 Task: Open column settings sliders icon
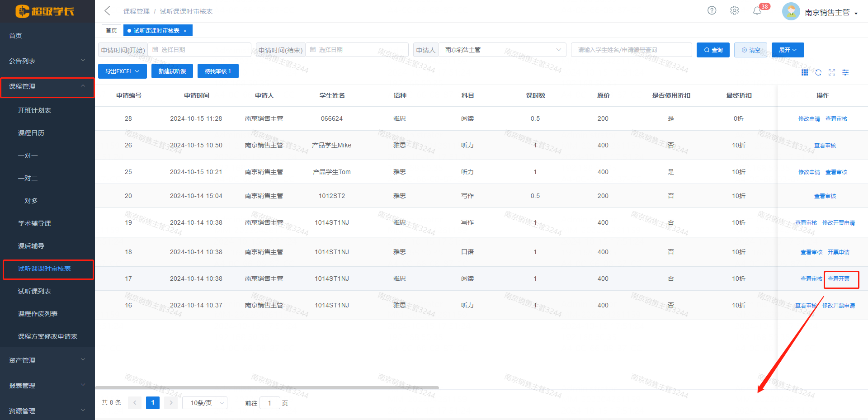coord(845,72)
